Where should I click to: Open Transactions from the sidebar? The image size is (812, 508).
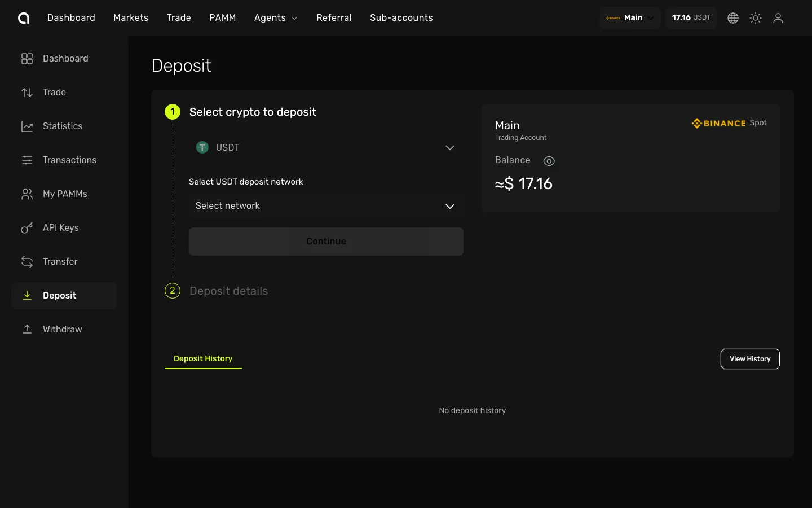point(69,160)
